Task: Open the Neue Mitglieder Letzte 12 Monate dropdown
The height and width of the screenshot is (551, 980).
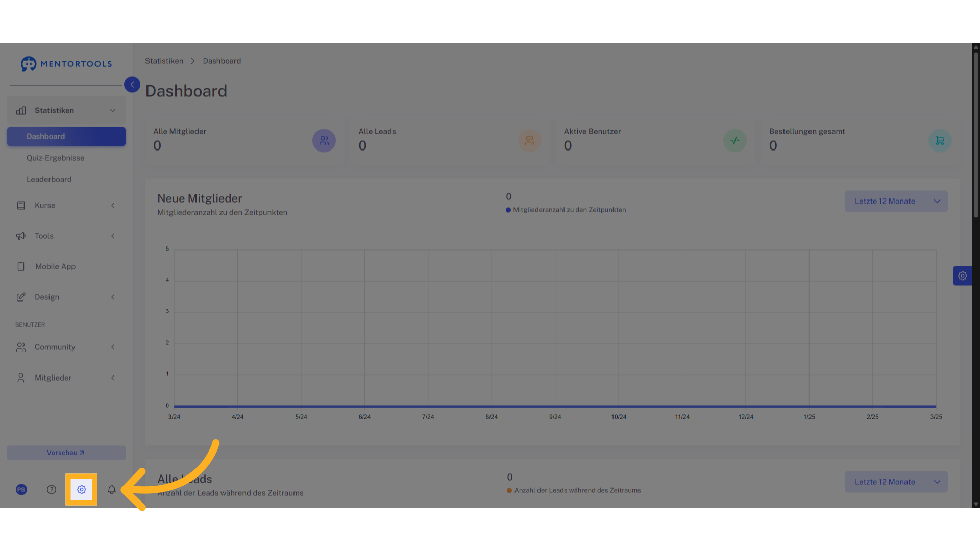Action: point(896,202)
